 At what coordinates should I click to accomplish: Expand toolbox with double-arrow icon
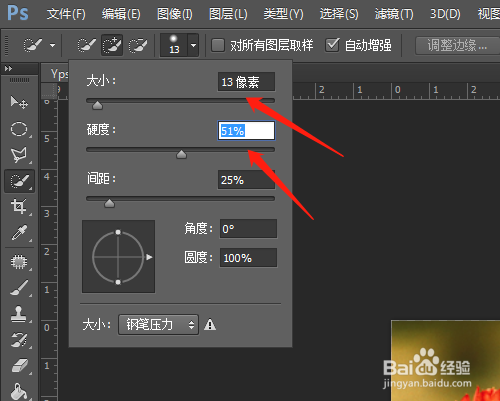(8, 69)
